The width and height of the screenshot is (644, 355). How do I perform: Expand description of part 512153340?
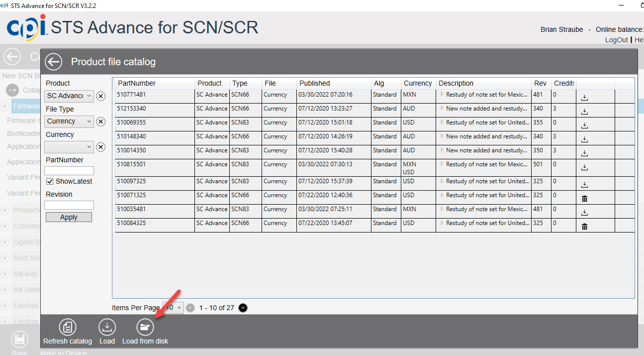tap(442, 109)
